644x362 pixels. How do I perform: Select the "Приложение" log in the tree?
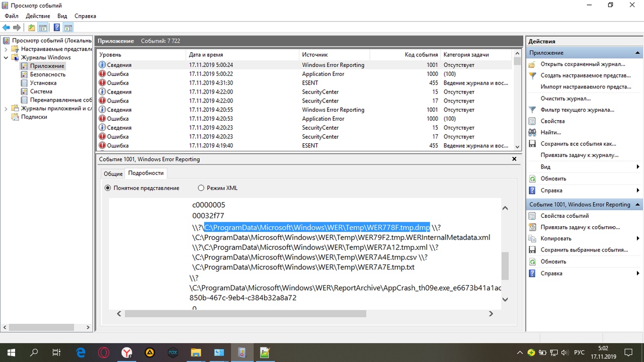click(47, 66)
